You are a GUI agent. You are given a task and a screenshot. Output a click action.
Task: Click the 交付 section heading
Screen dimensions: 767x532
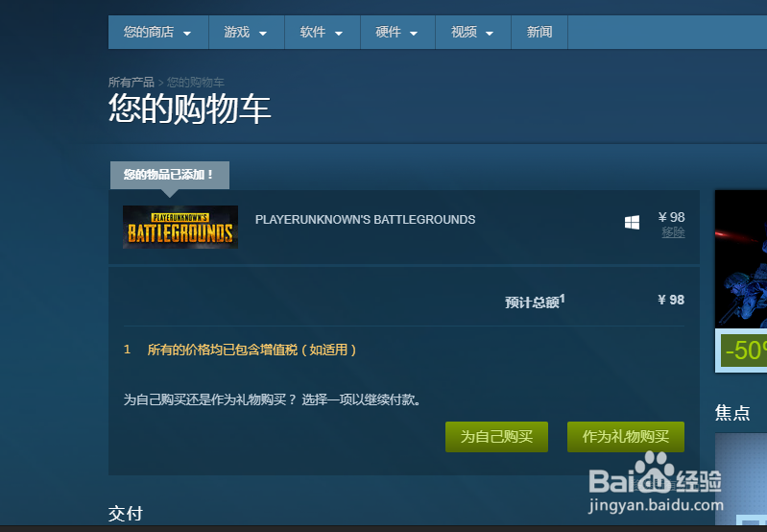126,514
